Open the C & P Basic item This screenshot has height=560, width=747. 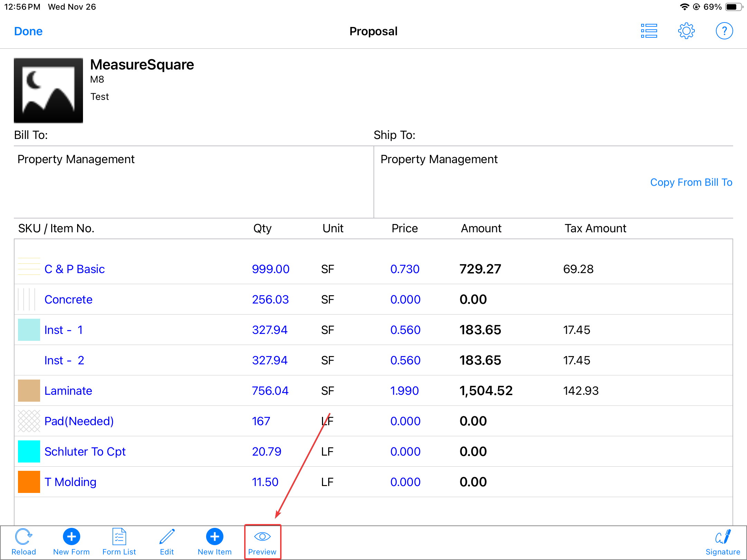(74, 269)
